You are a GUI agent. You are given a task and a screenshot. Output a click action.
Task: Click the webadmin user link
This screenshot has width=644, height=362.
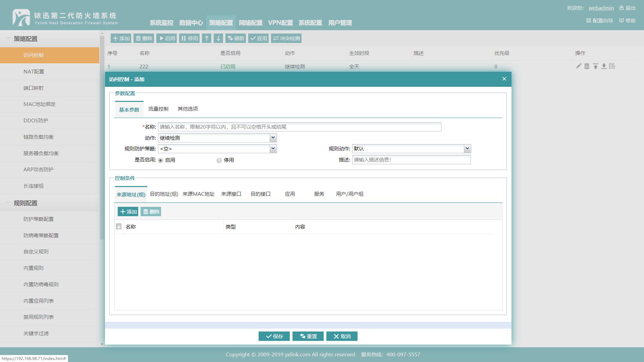(601, 8)
